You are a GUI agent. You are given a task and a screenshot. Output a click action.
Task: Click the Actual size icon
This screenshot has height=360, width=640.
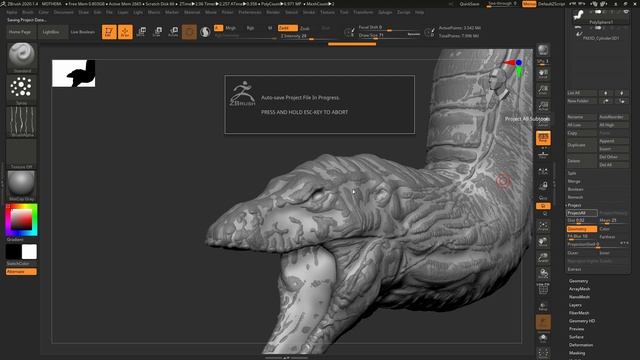pos(543,105)
